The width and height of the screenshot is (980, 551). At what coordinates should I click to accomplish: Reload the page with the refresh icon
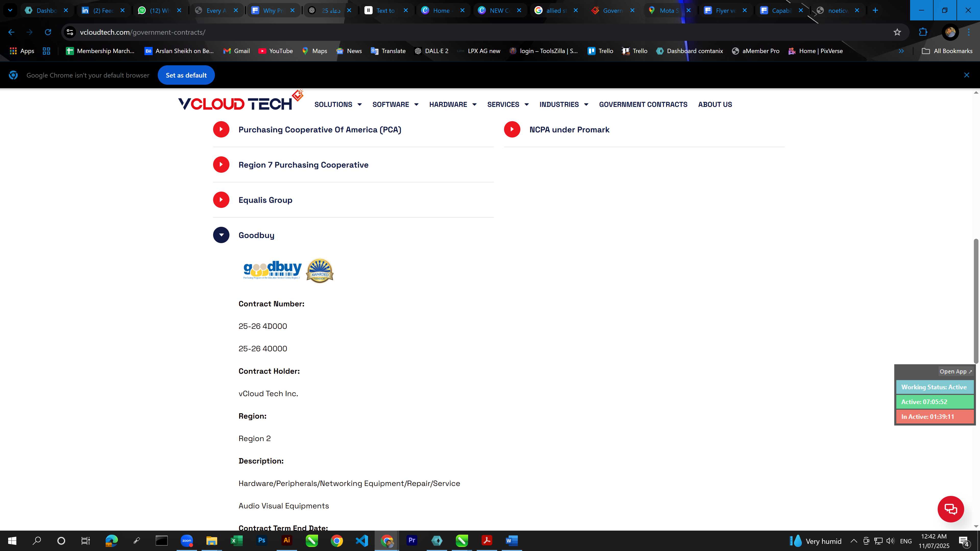click(x=48, y=32)
